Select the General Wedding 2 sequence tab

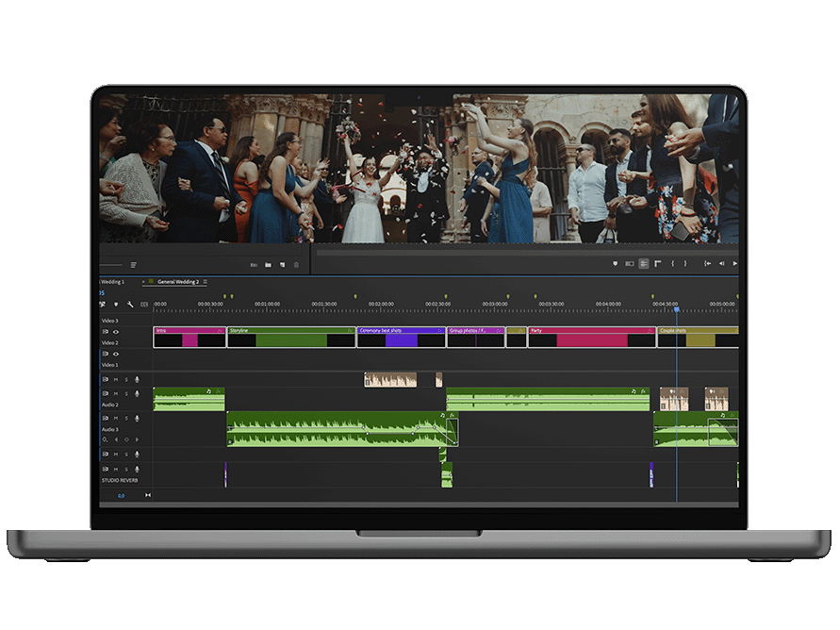point(177,282)
